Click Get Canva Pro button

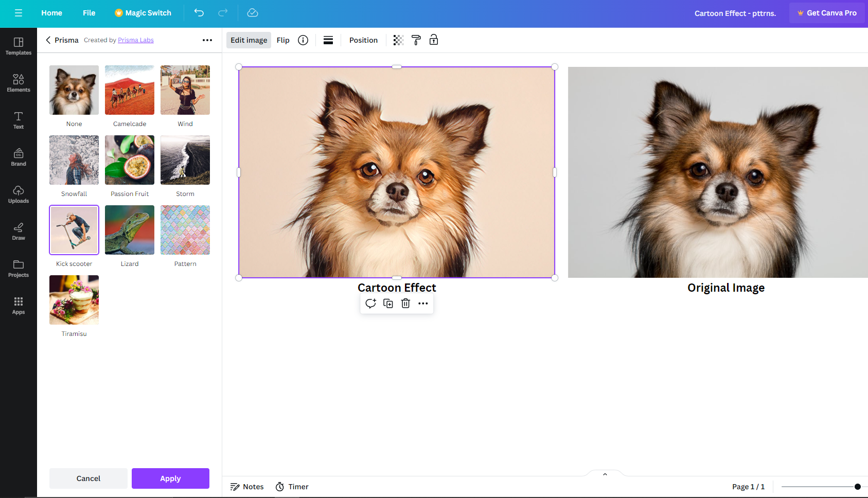tap(827, 13)
